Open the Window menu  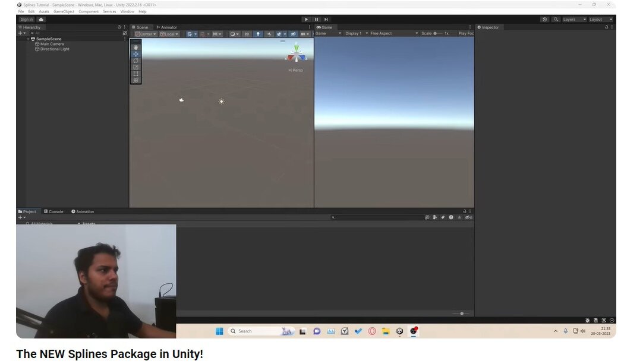pos(127,11)
